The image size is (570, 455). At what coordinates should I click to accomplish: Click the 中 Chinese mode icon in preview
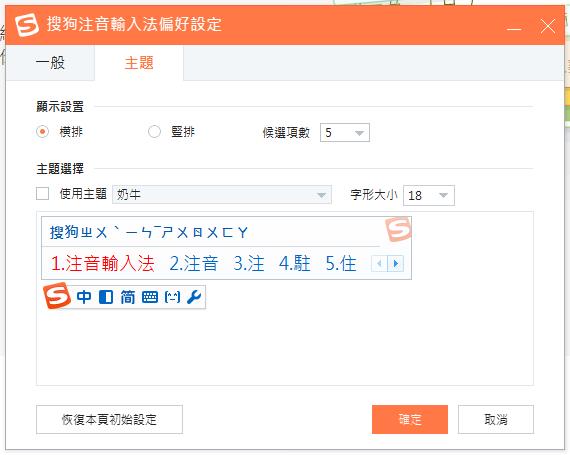(x=84, y=297)
